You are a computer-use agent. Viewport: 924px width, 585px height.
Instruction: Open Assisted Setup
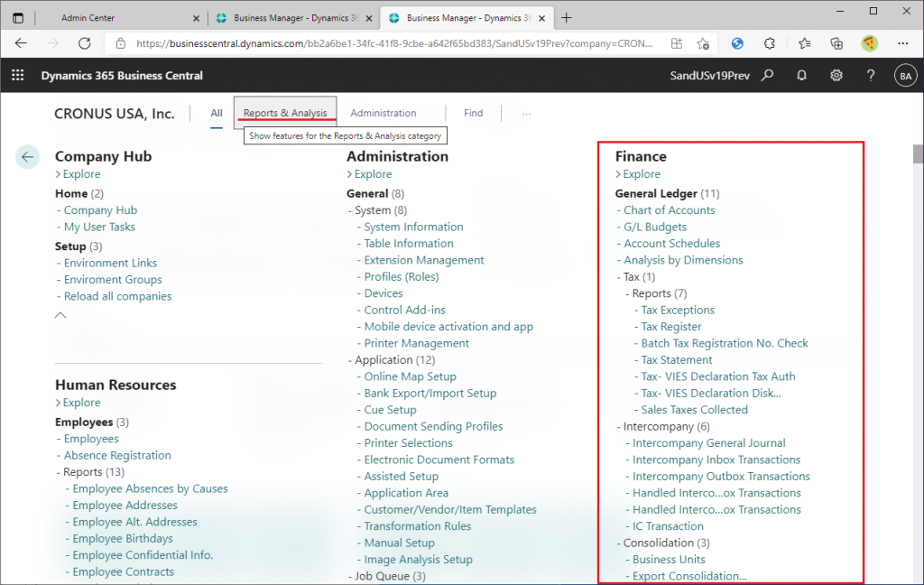coord(402,476)
